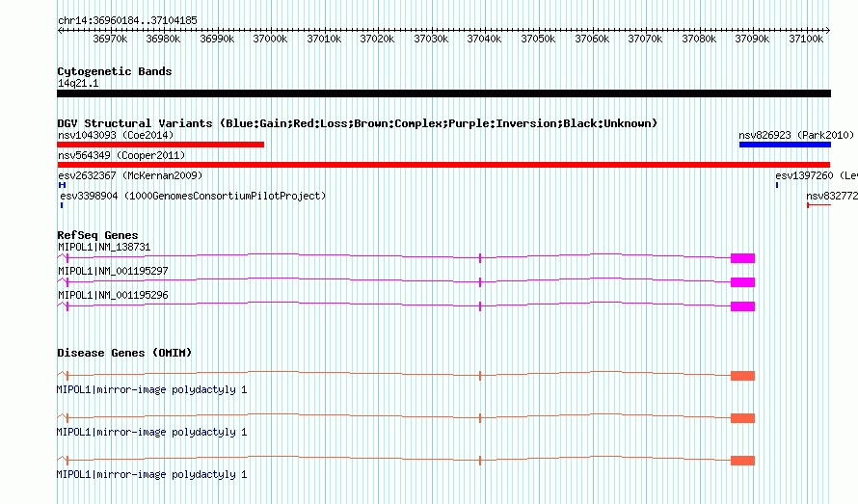The height and width of the screenshot is (504, 858).
Task: Select the magenta terminal exon of NM_001195296
Action: pos(742,306)
